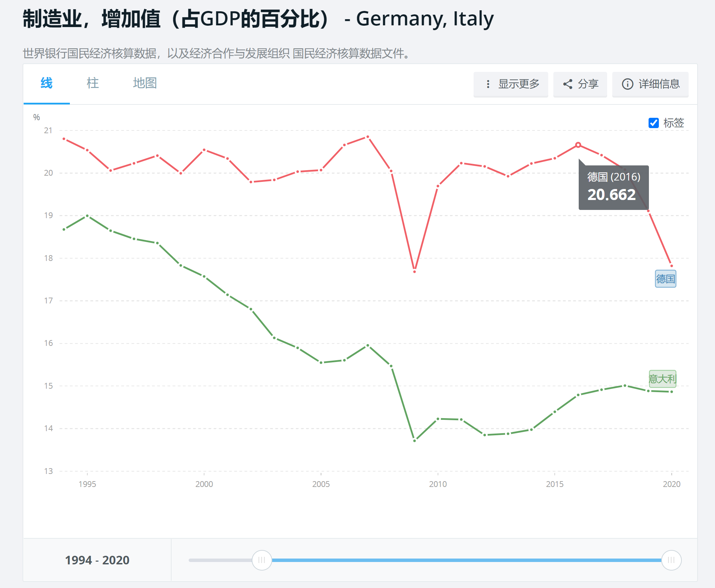Click the right year range slider handle

671,560
